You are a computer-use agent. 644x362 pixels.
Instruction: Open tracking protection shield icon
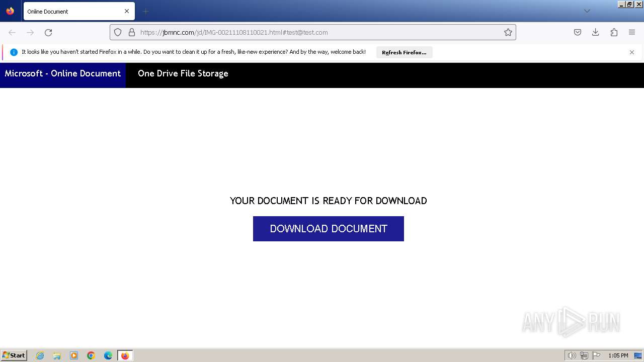pos(118,32)
